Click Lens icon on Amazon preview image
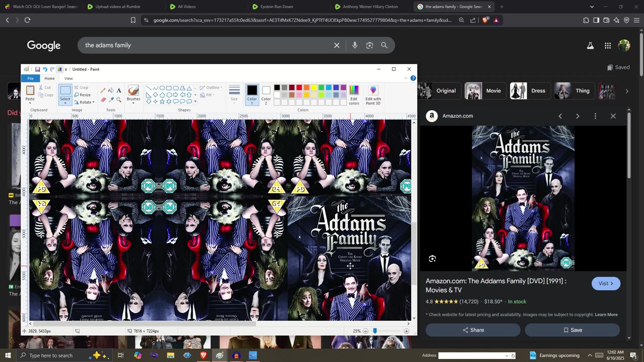The width and height of the screenshot is (644, 362). (432, 259)
